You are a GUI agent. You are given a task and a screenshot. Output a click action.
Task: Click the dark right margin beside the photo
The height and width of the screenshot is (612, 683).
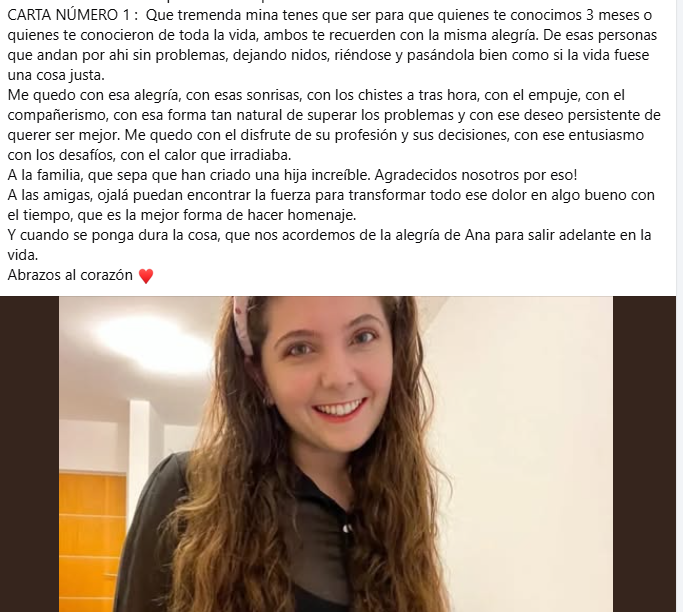tap(644, 454)
